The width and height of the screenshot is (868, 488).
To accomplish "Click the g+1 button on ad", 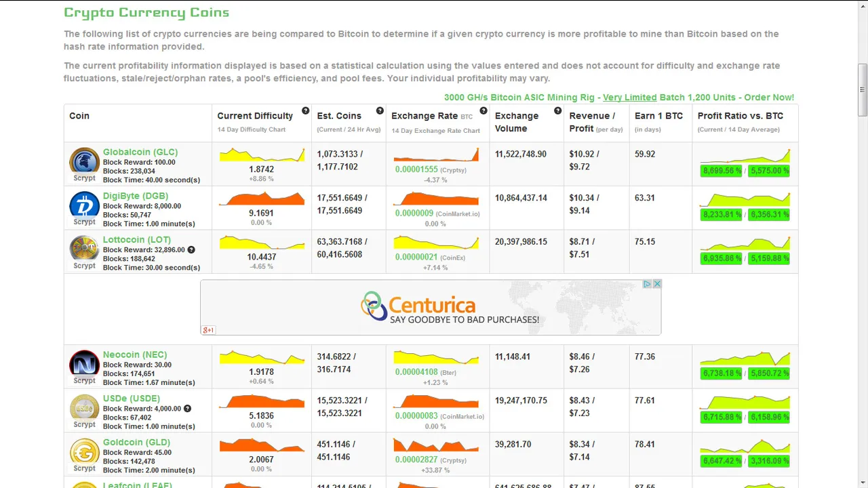I will click(208, 330).
